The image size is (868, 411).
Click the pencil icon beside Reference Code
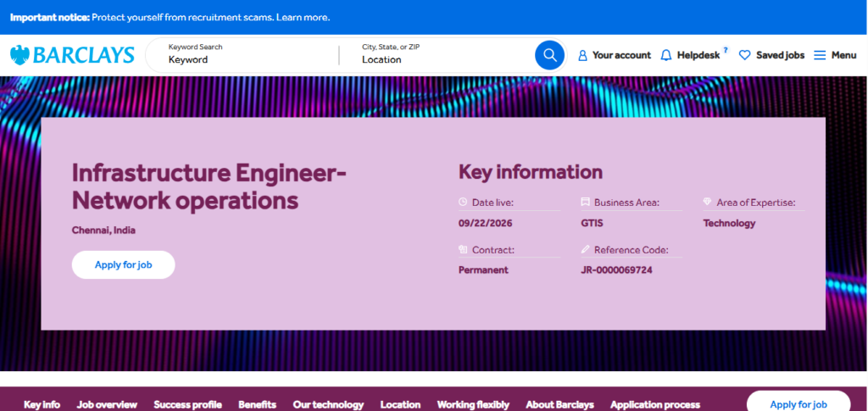[x=585, y=250]
